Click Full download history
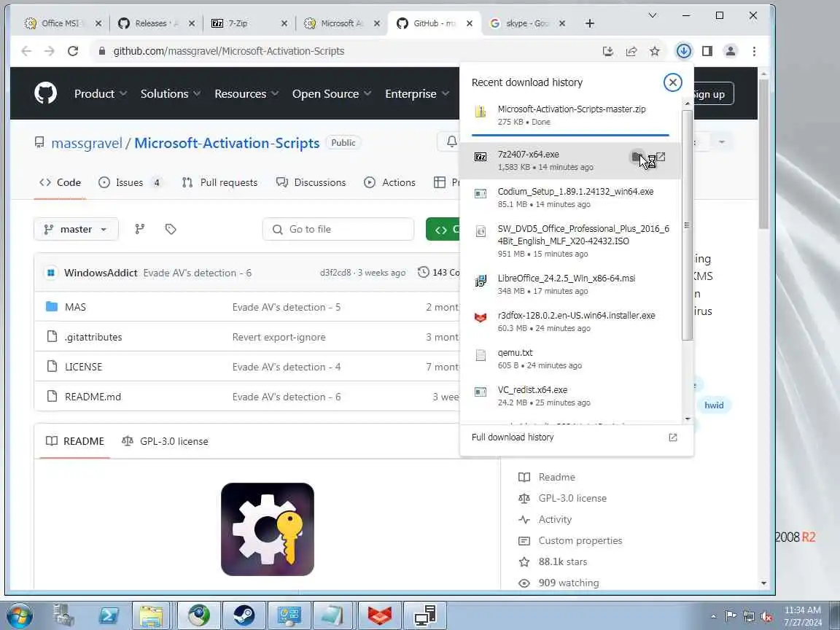 click(x=513, y=437)
